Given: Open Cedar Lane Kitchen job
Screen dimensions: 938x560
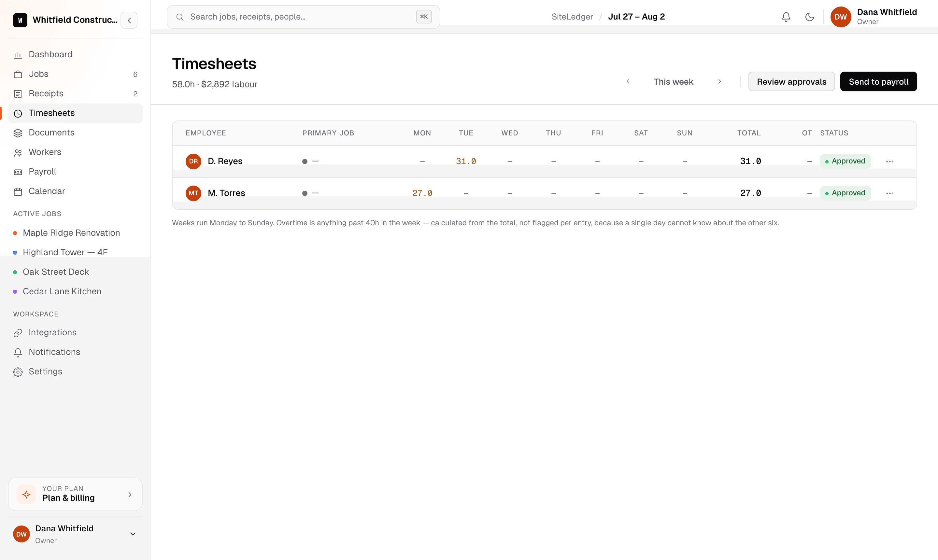Looking at the screenshot, I should point(75,291).
